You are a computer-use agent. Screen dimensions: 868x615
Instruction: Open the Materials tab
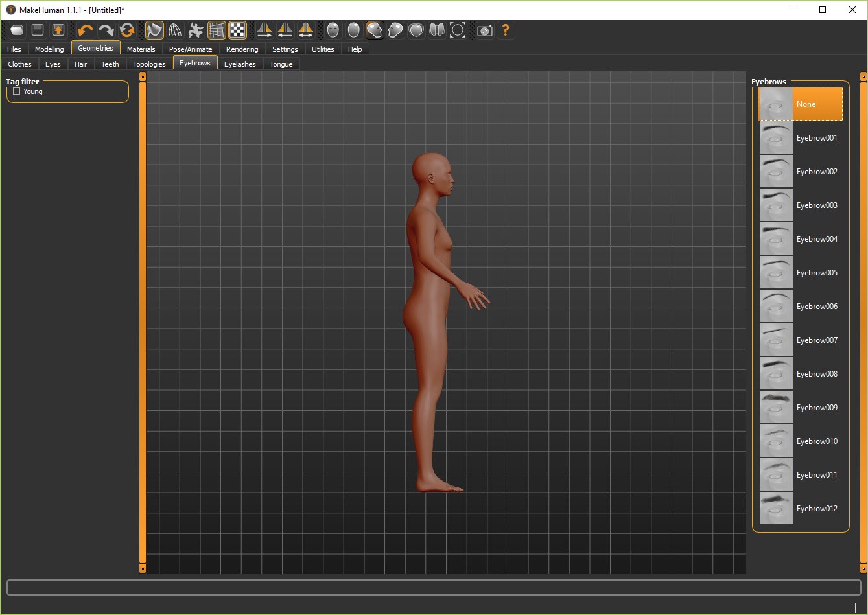(141, 49)
